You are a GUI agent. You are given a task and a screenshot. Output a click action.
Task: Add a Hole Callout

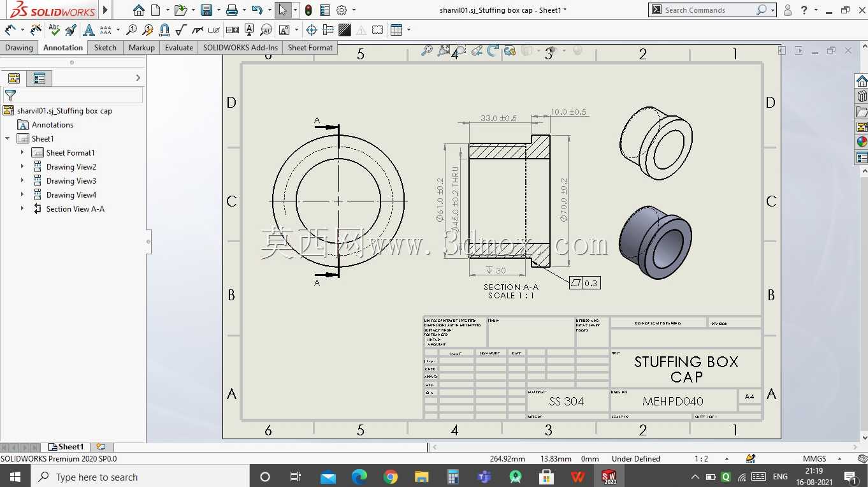pos(214,30)
